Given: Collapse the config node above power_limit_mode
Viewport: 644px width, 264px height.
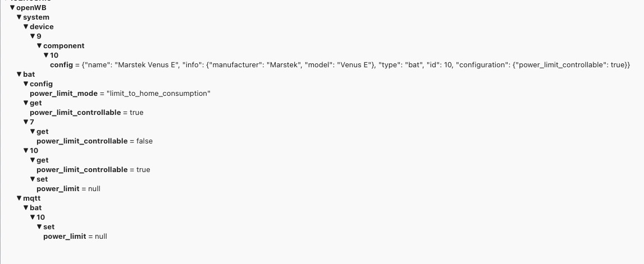Looking at the screenshot, I should point(25,84).
